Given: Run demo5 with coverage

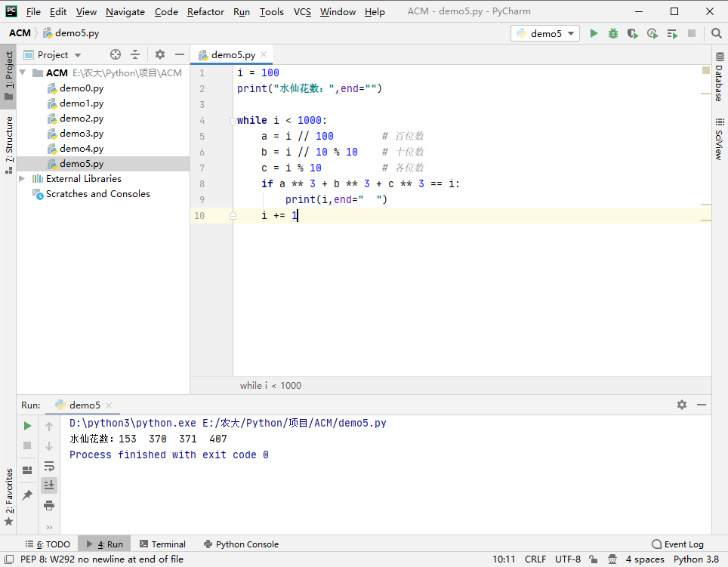Looking at the screenshot, I should [633, 33].
